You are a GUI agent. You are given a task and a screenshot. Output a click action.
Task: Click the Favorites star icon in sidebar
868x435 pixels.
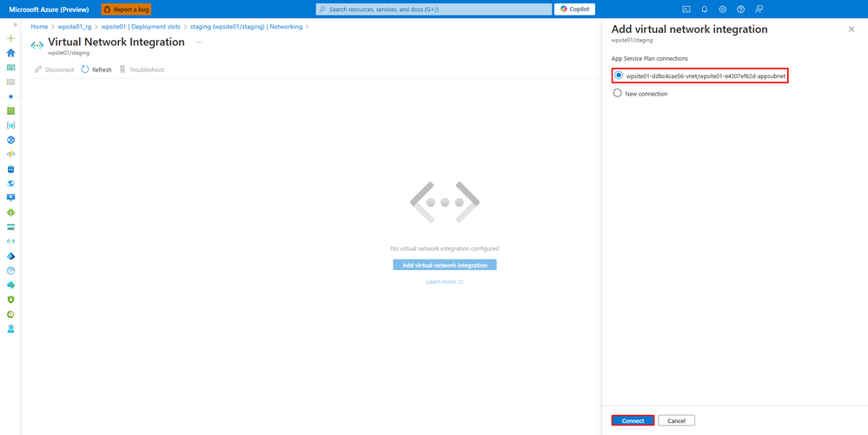[x=10, y=96]
